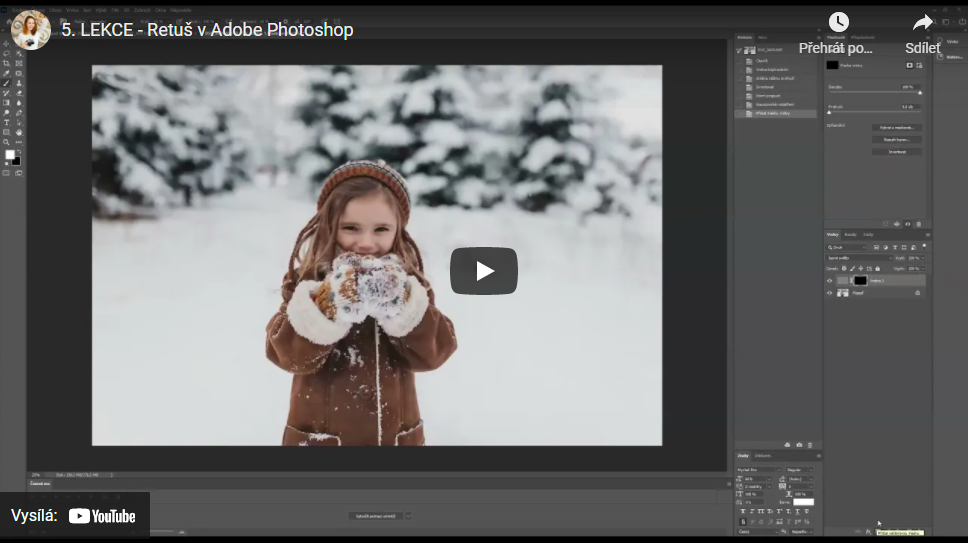Select the Crop tool
This screenshot has width=968, height=543.
6,63
